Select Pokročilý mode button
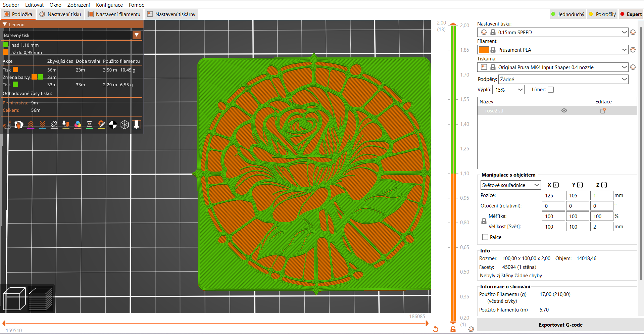Screen dimensions: 644x334 [602, 14]
